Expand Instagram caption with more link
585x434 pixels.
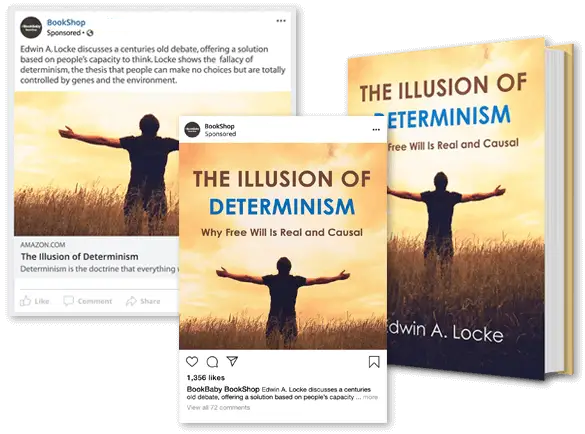pyautogui.click(x=370, y=397)
